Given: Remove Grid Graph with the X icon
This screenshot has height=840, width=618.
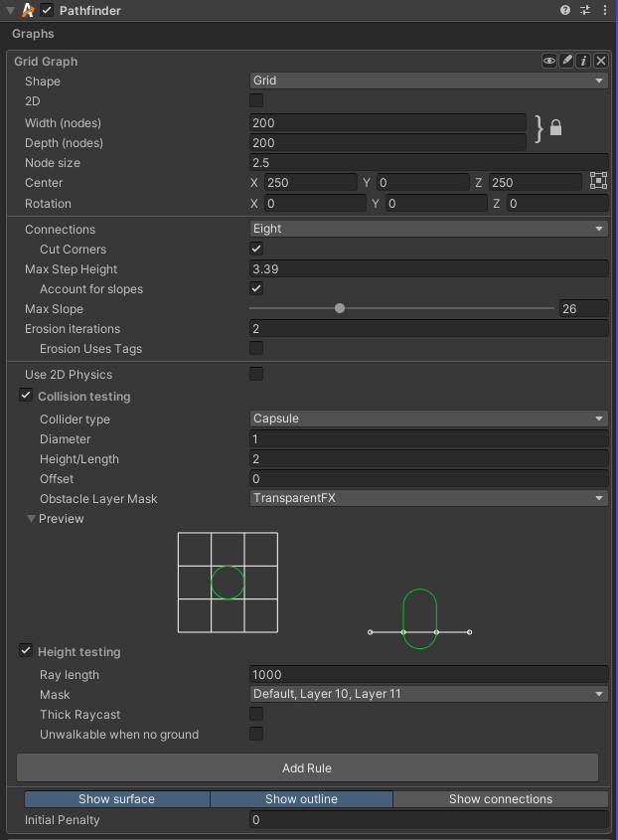Looking at the screenshot, I should point(601,61).
